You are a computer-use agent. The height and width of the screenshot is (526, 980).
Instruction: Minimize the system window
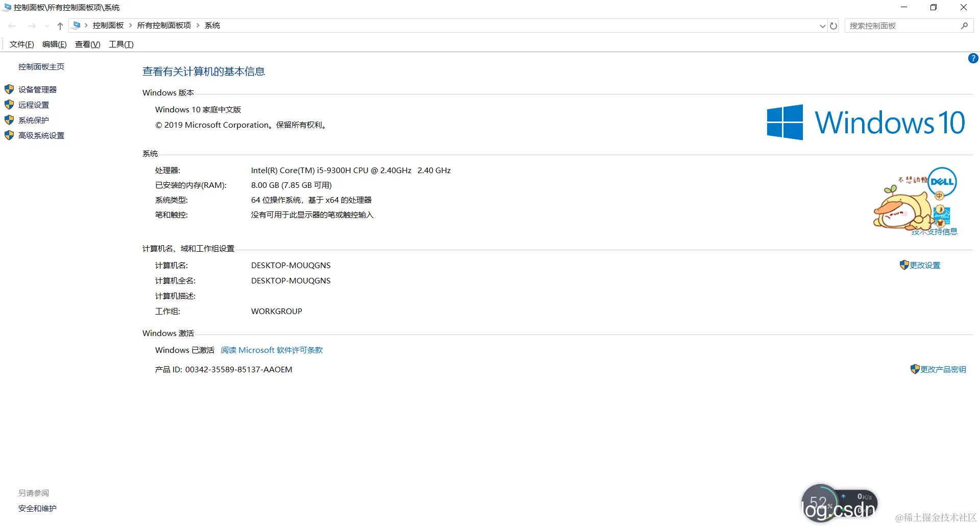click(x=904, y=8)
